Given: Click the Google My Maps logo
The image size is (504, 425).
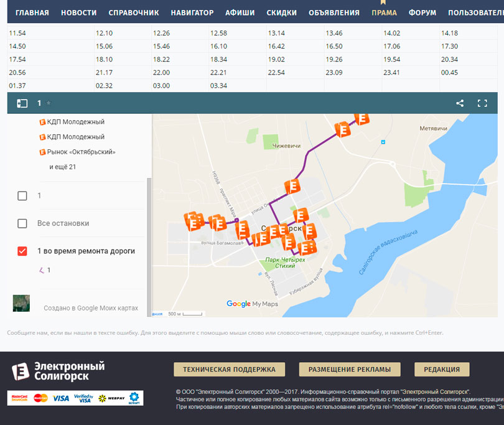Looking at the screenshot, I should pos(252,304).
